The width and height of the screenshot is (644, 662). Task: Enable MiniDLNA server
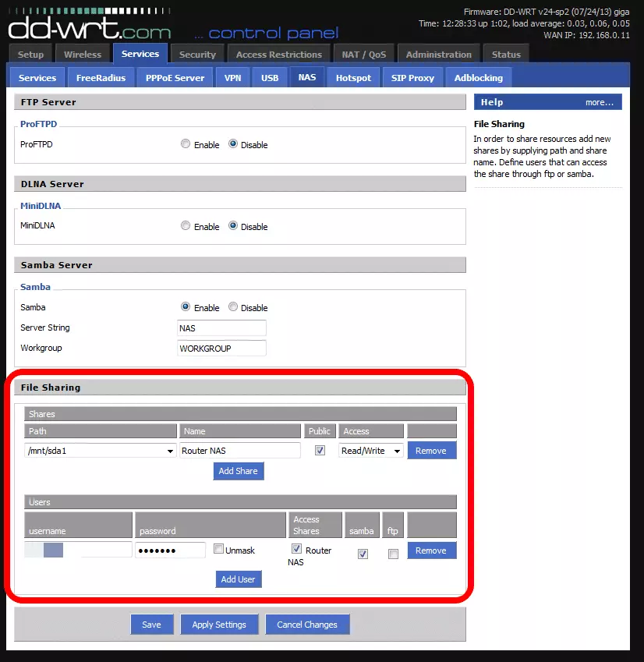pos(186,226)
